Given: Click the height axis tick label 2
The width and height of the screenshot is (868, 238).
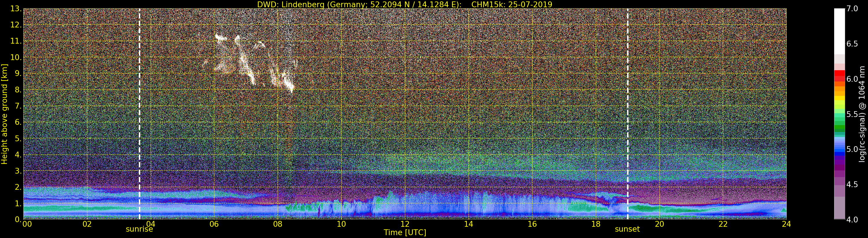Looking at the screenshot, I should (x=18, y=187).
